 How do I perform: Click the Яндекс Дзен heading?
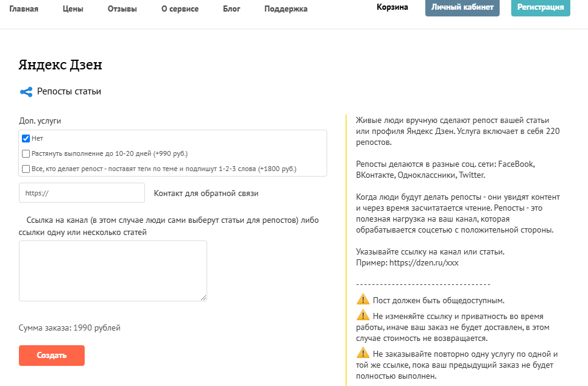coord(60,65)
